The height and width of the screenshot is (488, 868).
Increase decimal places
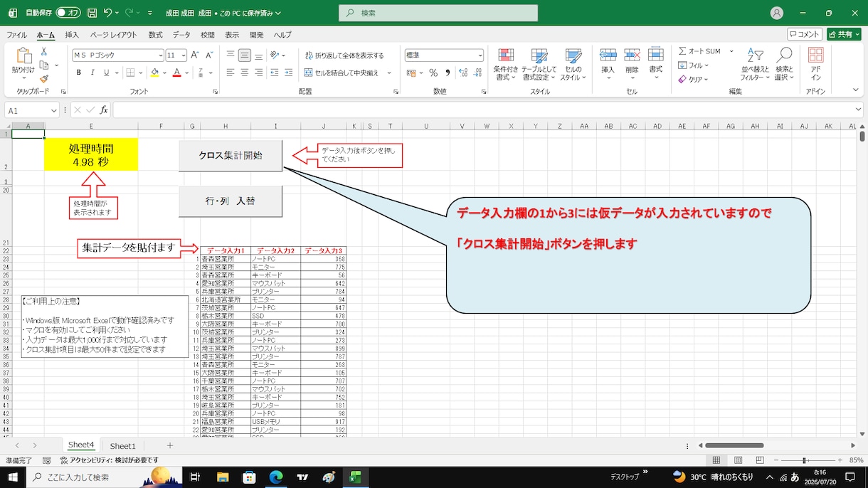pyautogui.click(x=465, y=73)
